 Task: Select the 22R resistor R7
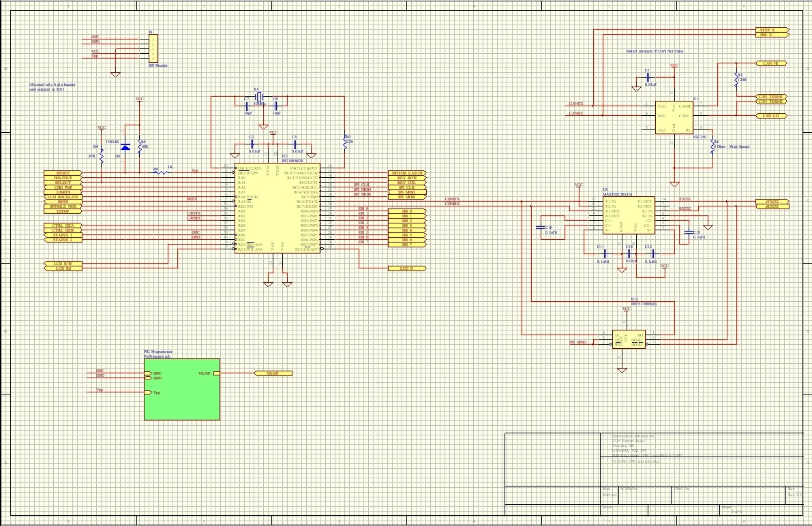pos(346,142)
